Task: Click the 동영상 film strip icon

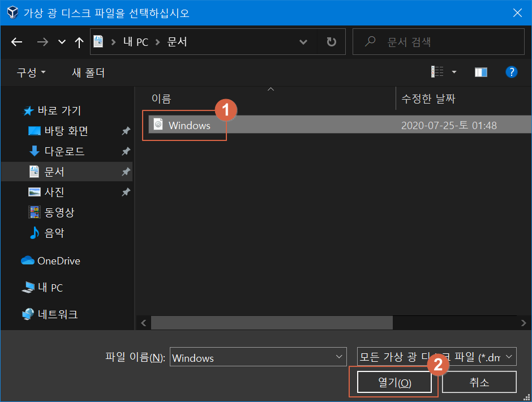Action: tap(35, 212)
